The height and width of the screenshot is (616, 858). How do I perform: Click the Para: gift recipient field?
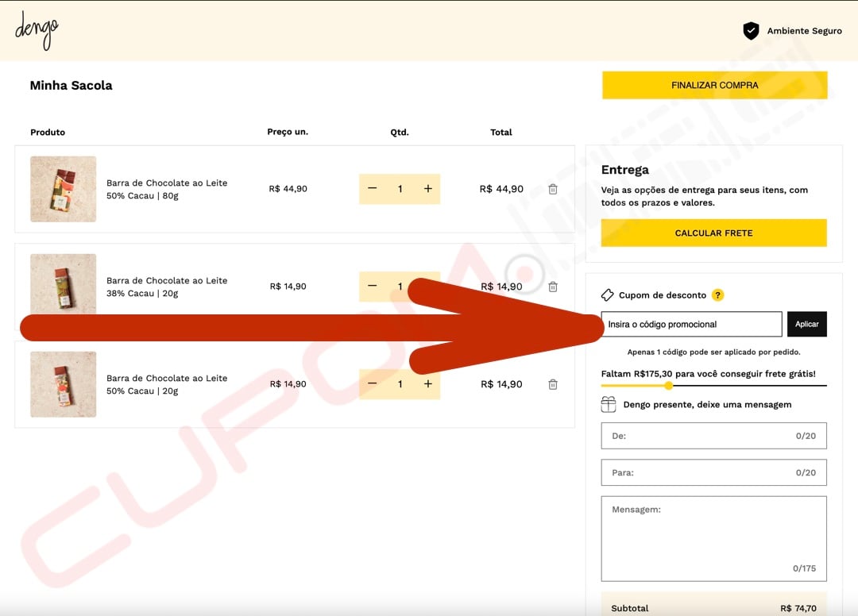coord(713,472)
